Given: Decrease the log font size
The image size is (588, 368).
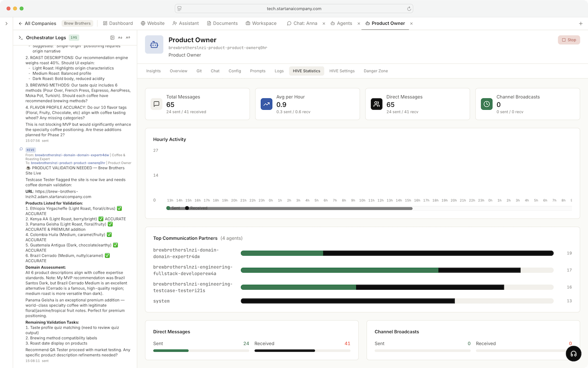Looking at the screenshot, I should click(x=120, y=38).
